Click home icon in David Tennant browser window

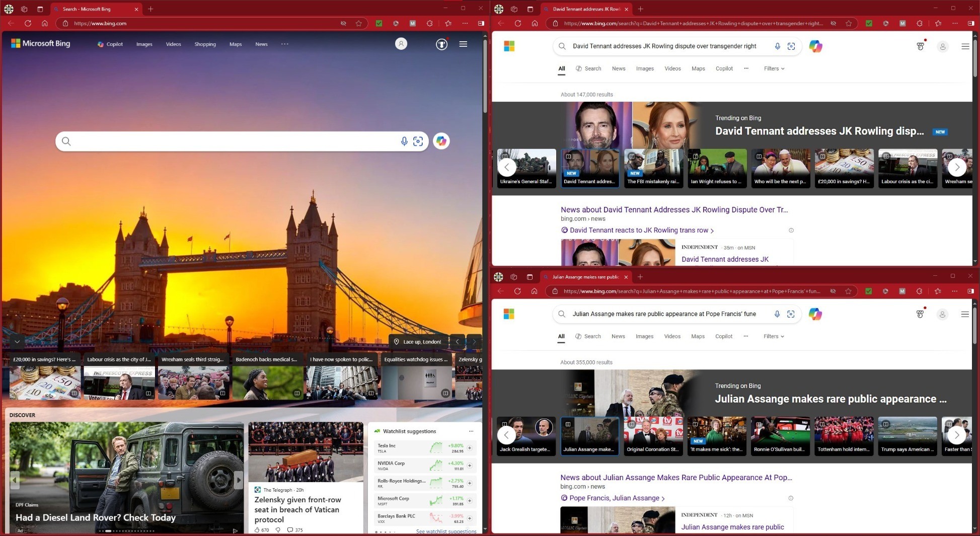coord(535,23)
